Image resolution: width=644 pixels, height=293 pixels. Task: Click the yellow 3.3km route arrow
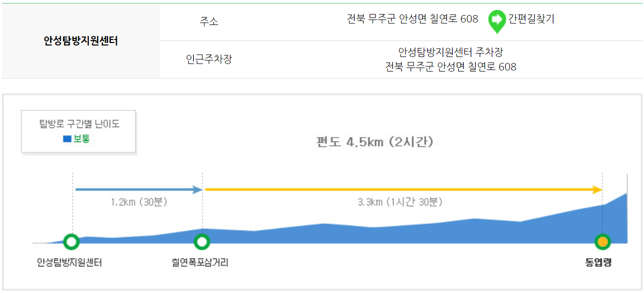click(x=401, y=190)
